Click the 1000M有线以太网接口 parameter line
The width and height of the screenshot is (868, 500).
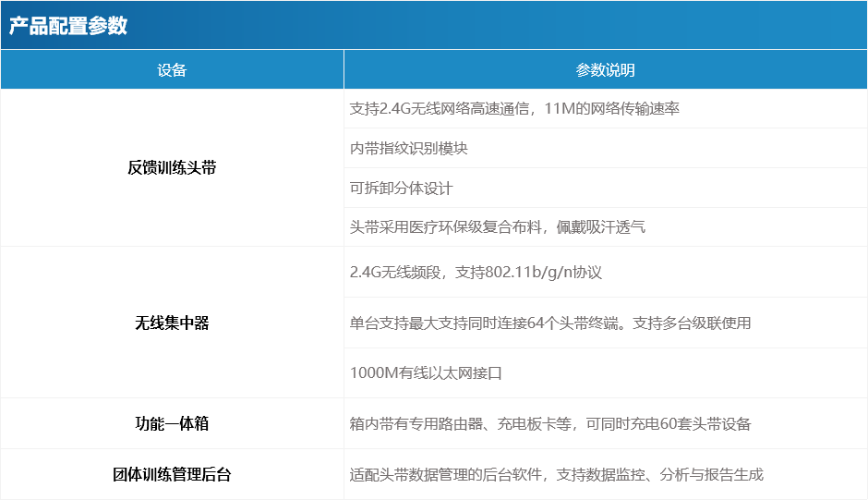click(x=426, y=373)
